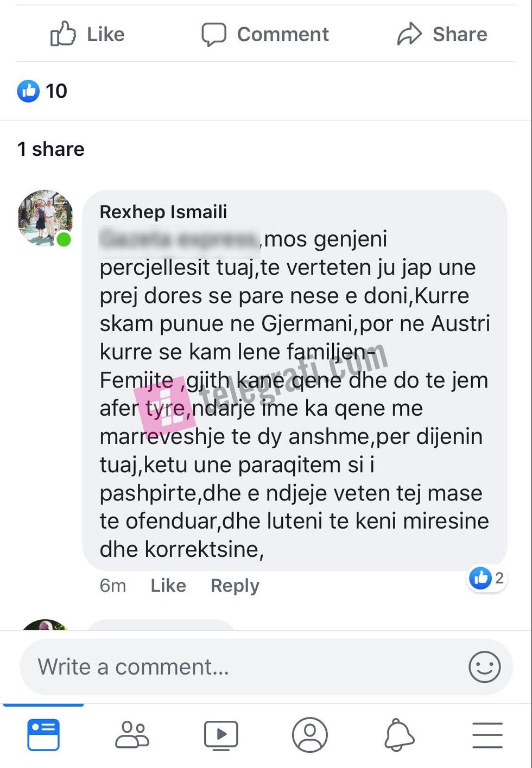Screen dimensions: 532x768
Task: Click the Share arrow icon
Action: (411, 34)
